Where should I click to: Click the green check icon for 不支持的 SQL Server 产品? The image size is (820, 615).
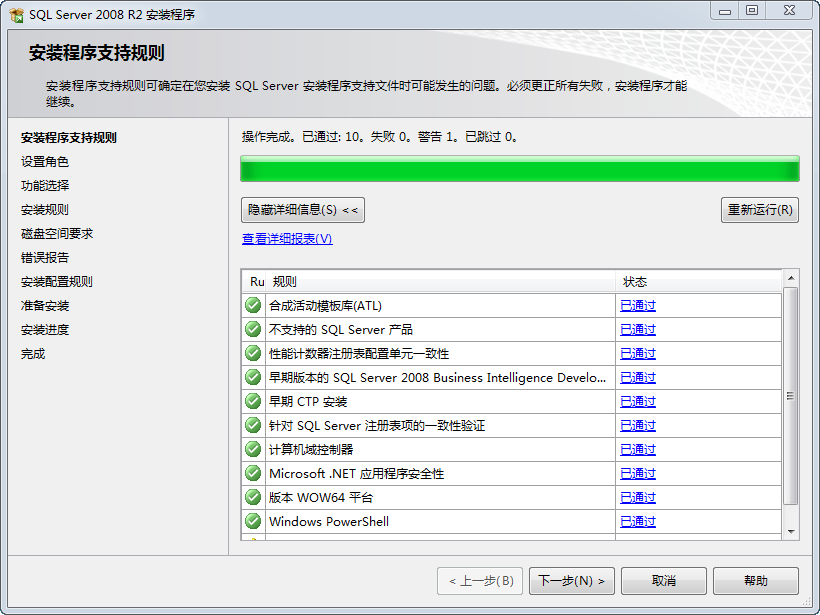tap(253, 329)
